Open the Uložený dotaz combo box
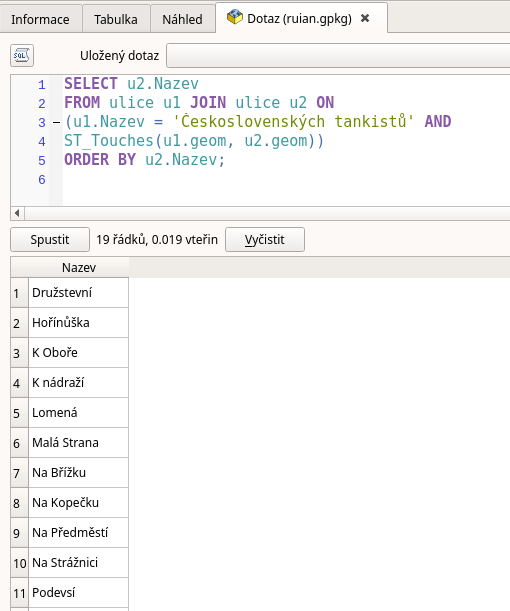The image size is (510, 611). [338, 56]
